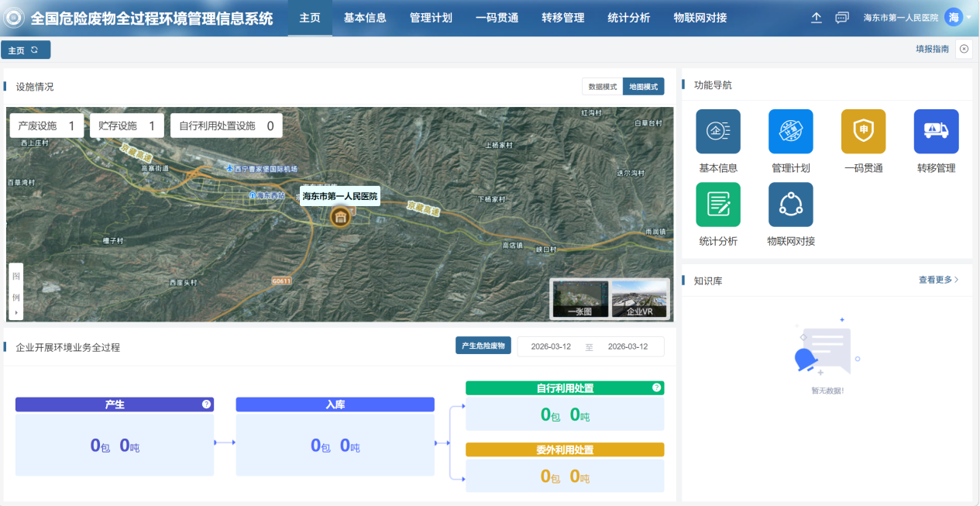Switch facility view to 地图模式
The height and width of the screenshot is (506, 980).
pyautogui.click(x=644, y=87)
